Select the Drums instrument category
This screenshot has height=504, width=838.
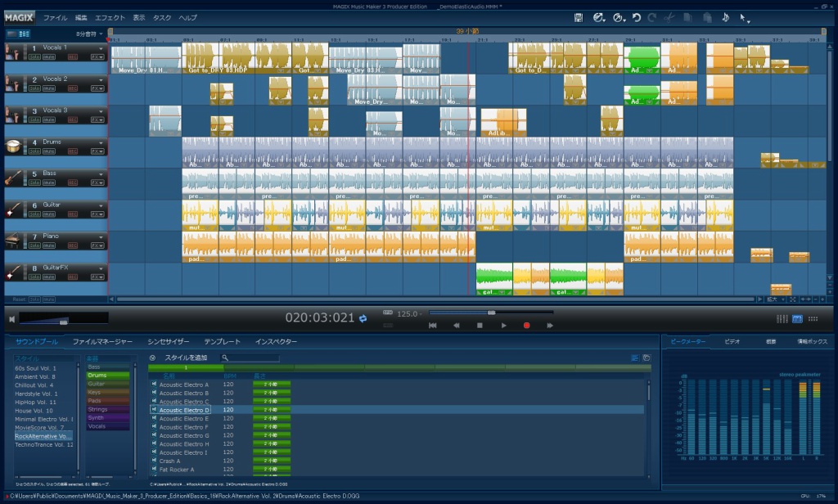pyautogui.click(x=108, y=376)
